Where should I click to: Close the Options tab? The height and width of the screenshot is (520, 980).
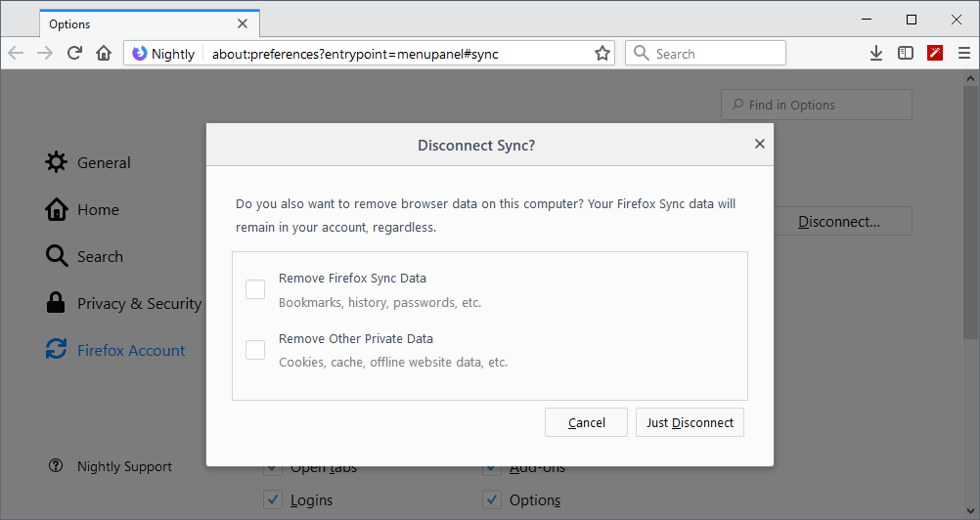pos(243,23)
